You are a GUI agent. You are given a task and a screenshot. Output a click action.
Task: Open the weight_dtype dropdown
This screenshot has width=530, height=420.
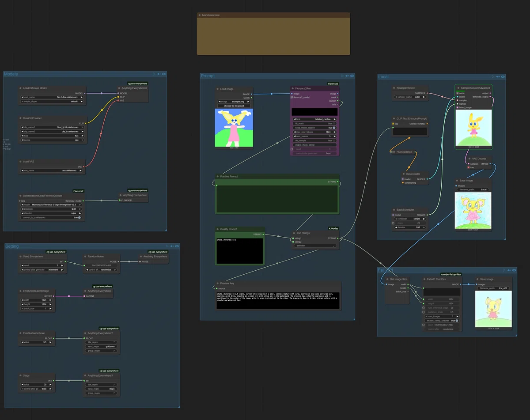coord(52,101)
